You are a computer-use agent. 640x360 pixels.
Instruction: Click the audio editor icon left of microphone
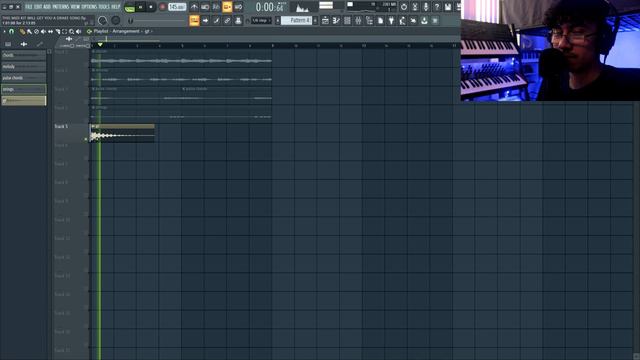(x=415, y=7)
